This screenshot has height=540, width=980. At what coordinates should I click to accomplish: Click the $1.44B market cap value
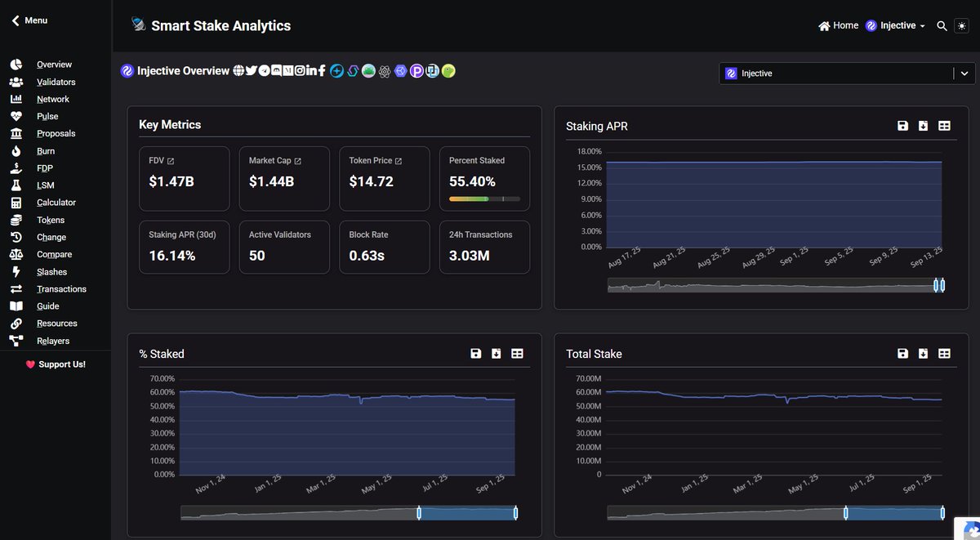[271, 181]
